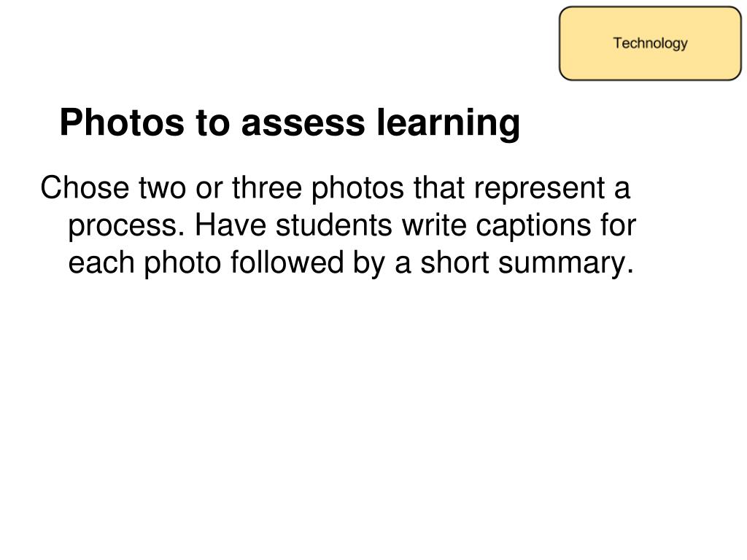Click the word 'three' in first line
The image size is (747, 560).
267,187
